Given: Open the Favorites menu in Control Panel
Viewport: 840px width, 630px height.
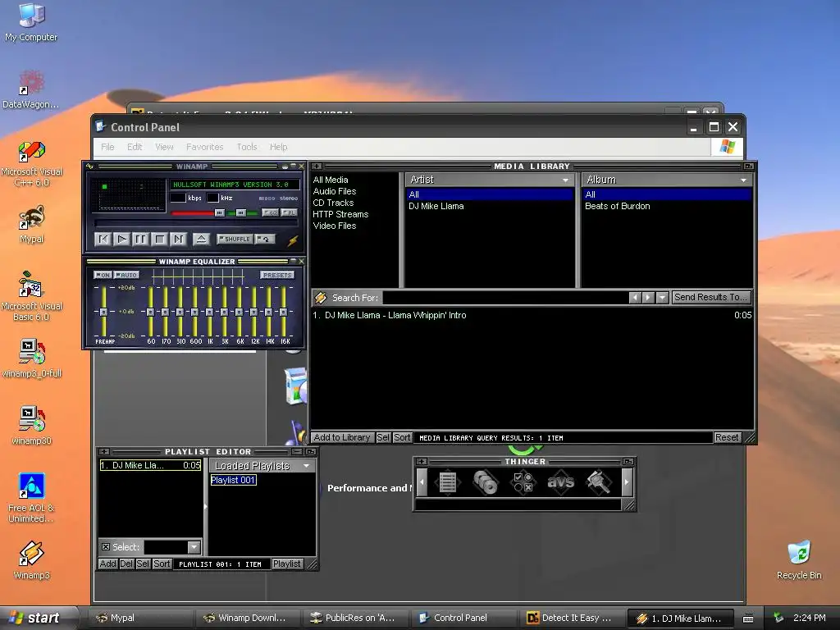Looking at the screenshot, I should tap(204, 147).
